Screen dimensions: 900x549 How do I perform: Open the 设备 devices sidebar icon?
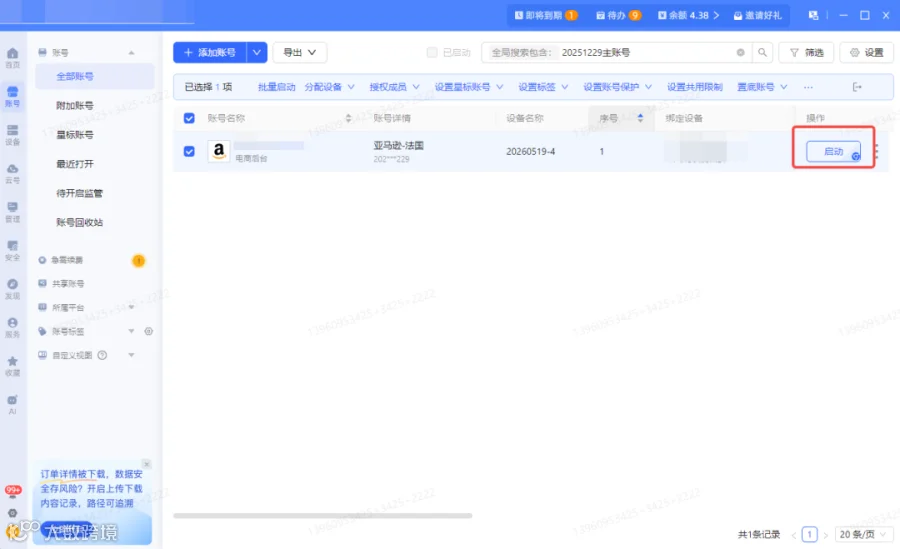point(13,134)
